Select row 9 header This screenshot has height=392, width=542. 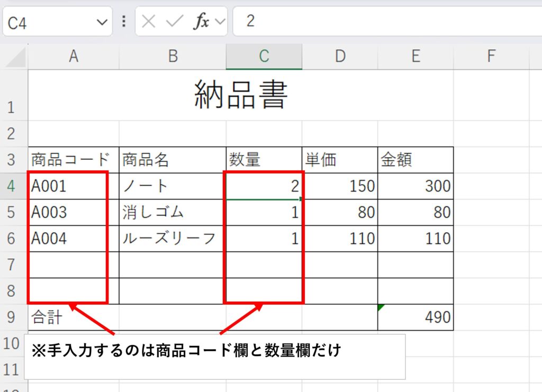(x=14, y=317)
